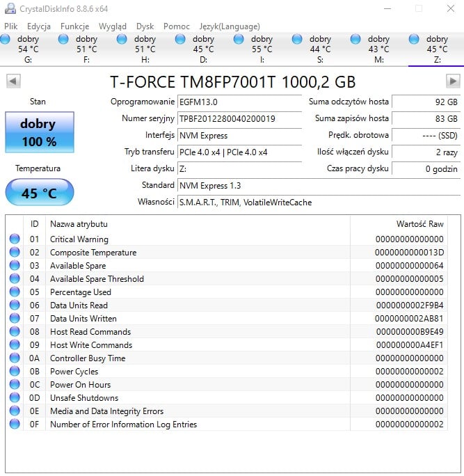Click the blue status orb for drive G:
The width and height of the screenshot is (464, 476).
(5, 39)
